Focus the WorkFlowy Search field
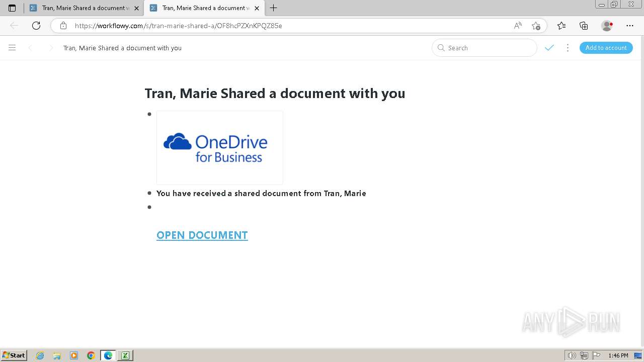The width and height of the screenshot is (644, 362). tap(485, 48)
